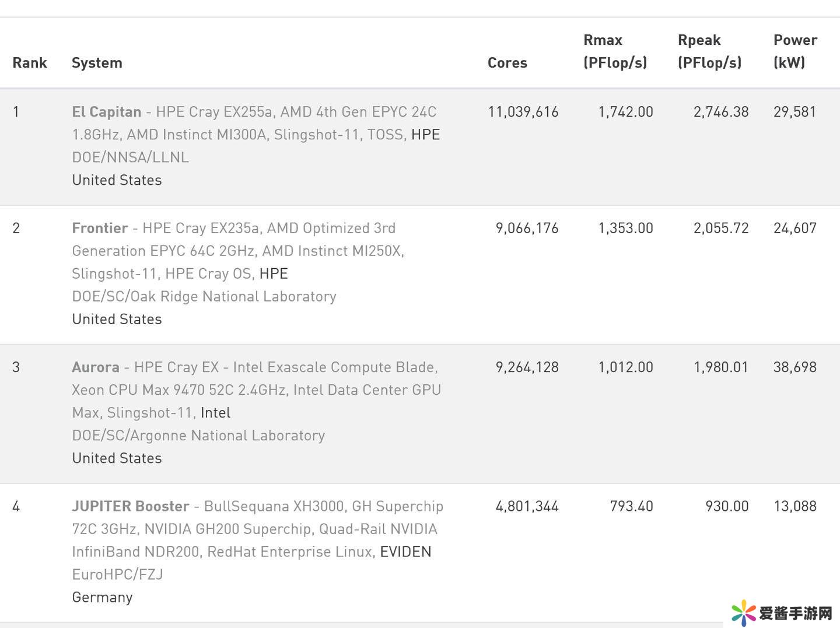Click the Germany country label
This screenshot has height=628, width=840.
tap(102, 597)
